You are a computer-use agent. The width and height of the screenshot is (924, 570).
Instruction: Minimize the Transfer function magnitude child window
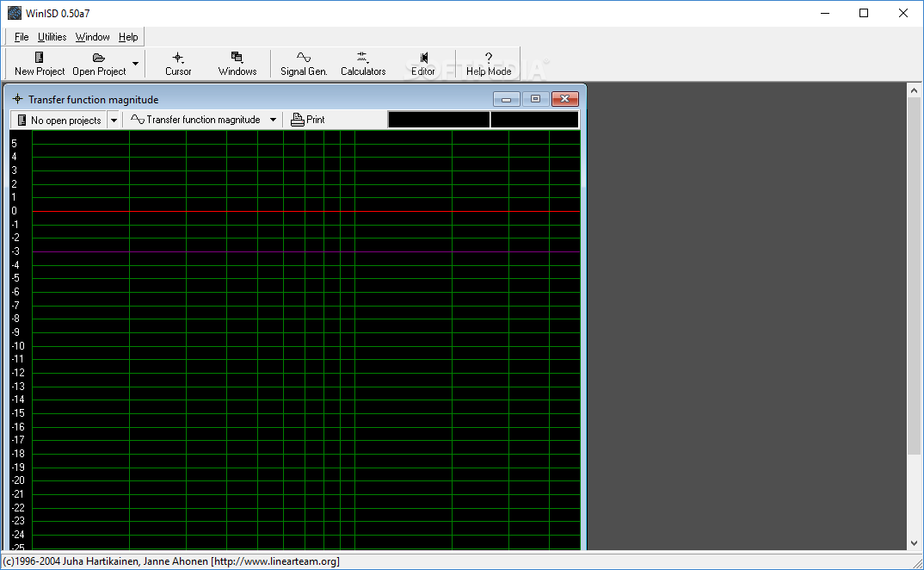point(506,99)
